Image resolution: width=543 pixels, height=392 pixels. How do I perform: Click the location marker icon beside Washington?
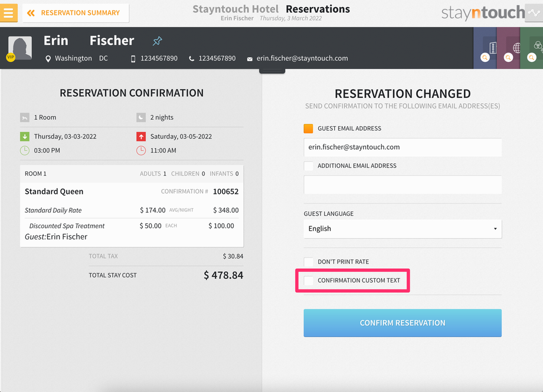[48, 59]
